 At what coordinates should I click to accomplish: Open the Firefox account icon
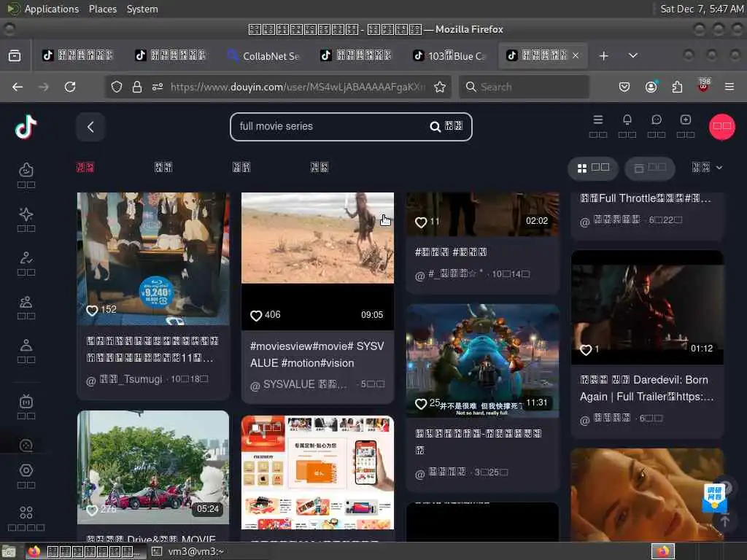[x=651, y=87]
